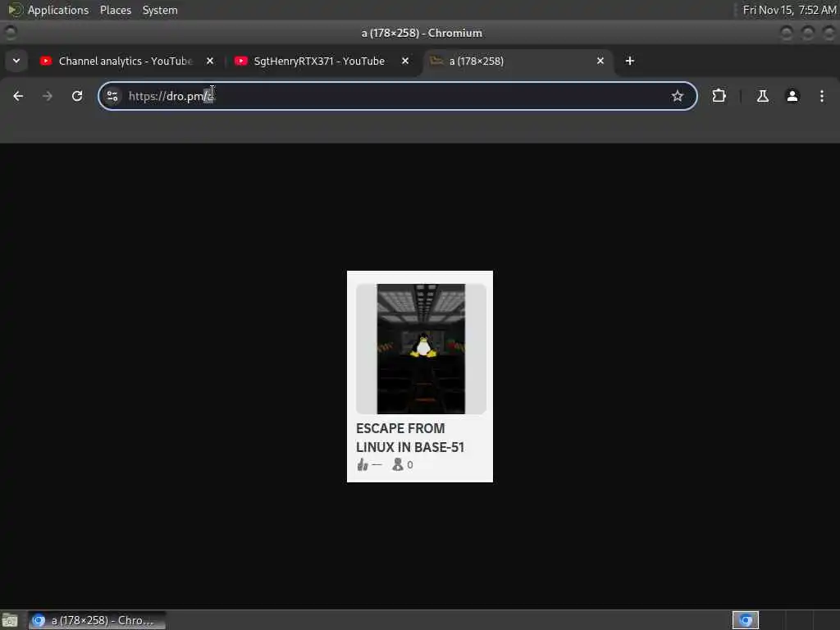Screen dimensions: 840x630
Task: Click the player count person icon
Action: click(398, 464)
